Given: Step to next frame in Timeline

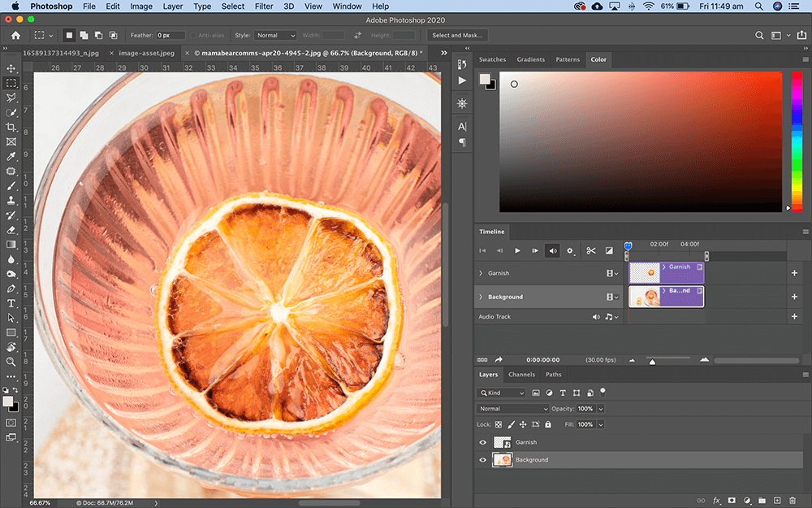Looking at the screenshot, I should pos(535,251).
